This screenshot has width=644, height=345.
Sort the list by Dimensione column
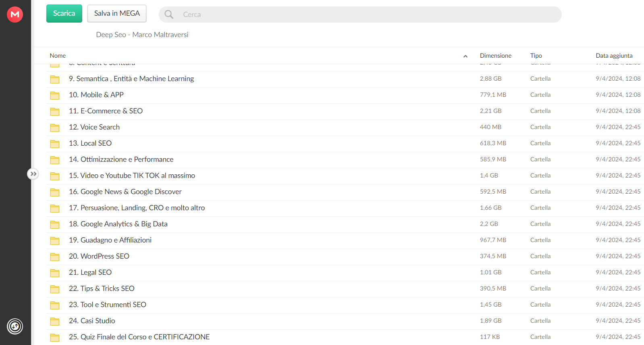coord(496,56)
